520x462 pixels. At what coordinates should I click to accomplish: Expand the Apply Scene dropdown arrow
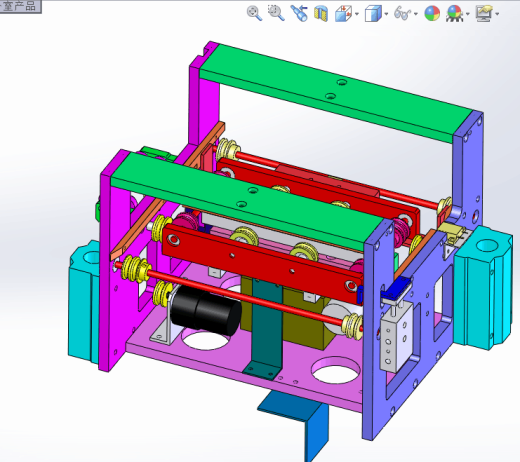[468, 14]
